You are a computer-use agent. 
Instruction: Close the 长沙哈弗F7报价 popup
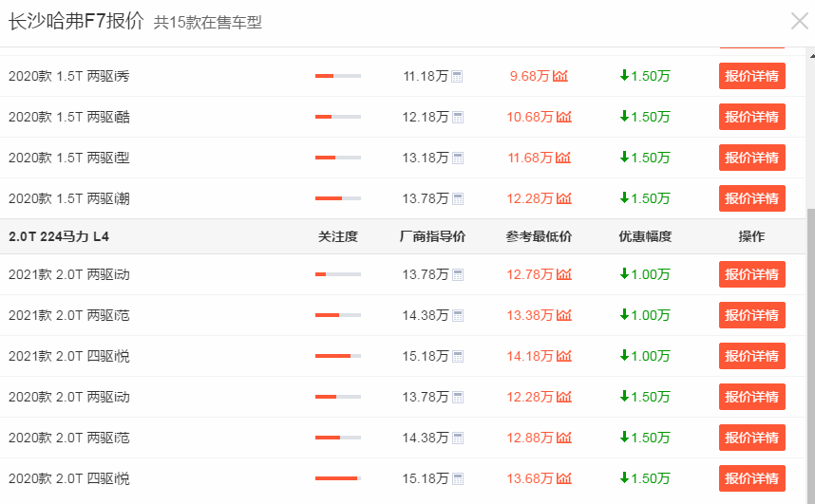[x=800, y=21]
